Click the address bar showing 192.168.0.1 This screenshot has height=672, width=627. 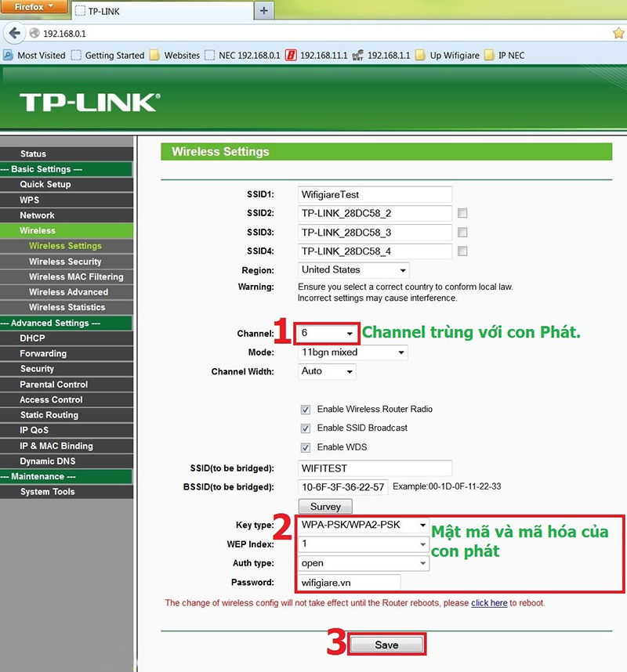tap(317, 34)
